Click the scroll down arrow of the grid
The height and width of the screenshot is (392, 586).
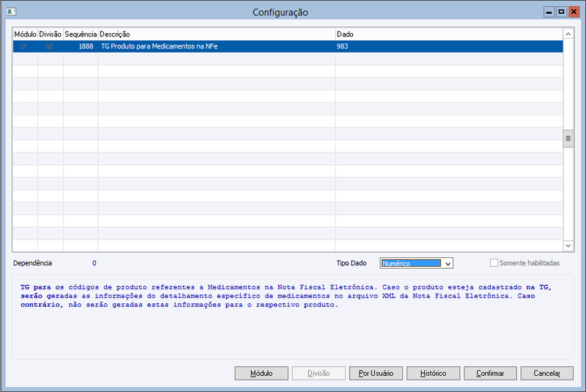click(568, 245)
